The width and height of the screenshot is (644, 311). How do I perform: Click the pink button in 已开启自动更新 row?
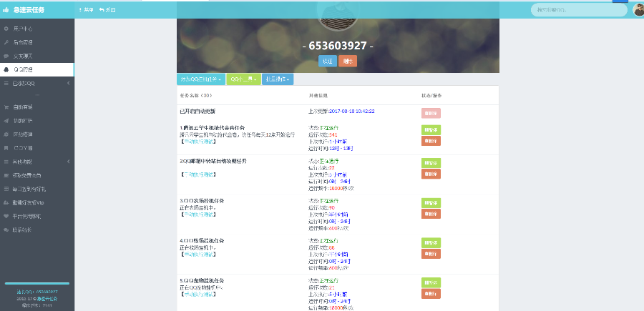tap(431, 113)
